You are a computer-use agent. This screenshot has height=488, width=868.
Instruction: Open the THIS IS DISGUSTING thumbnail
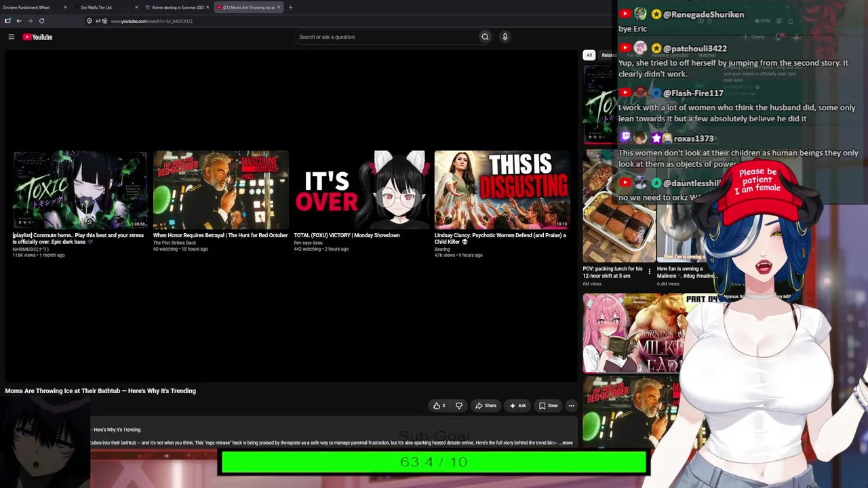(502, 190)
